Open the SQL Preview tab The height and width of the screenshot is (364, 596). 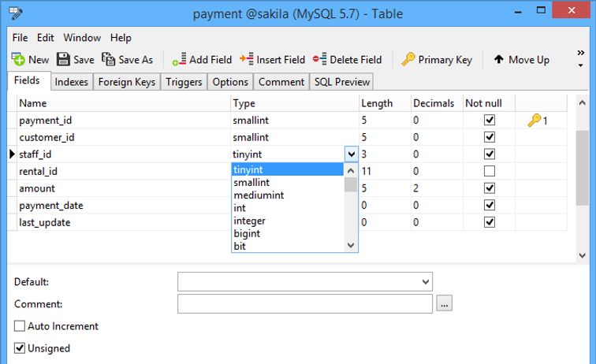click(341, 82)
